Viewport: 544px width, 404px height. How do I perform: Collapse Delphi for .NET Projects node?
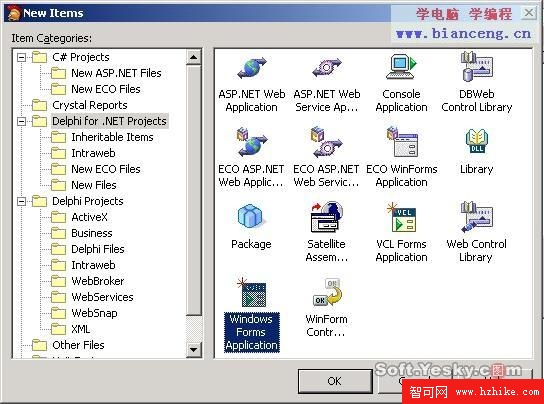tap(22, 121)
